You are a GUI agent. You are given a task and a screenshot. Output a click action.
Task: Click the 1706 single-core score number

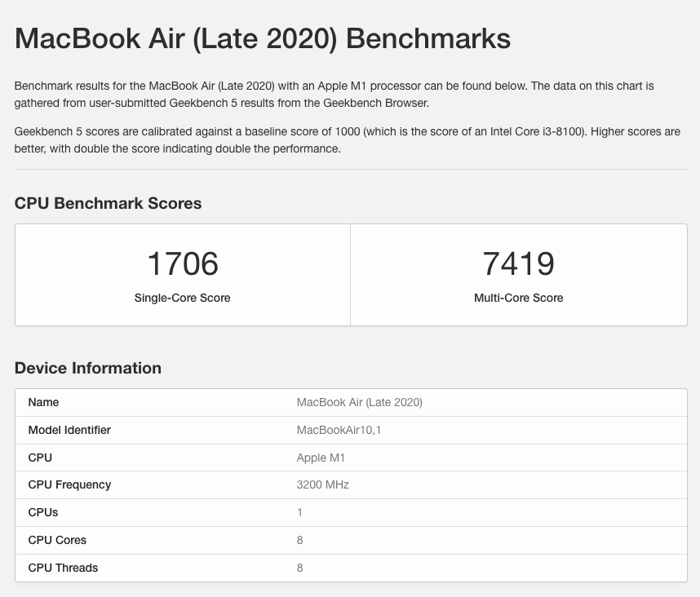183,263
